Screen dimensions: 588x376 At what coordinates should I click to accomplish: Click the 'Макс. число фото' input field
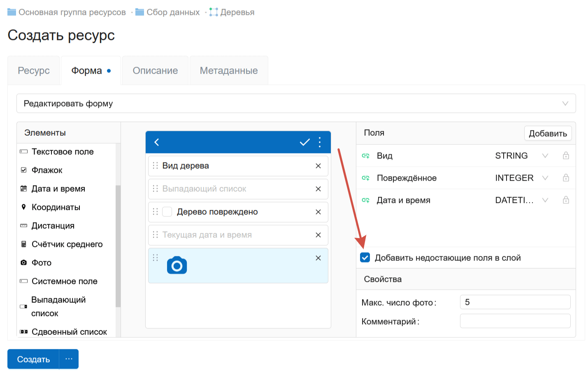(x=515, y=302)
